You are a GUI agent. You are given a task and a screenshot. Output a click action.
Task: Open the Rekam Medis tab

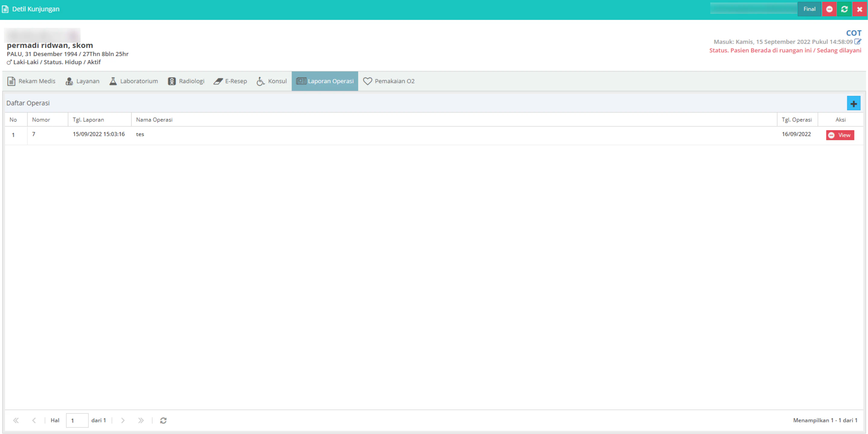coord(31,81)
